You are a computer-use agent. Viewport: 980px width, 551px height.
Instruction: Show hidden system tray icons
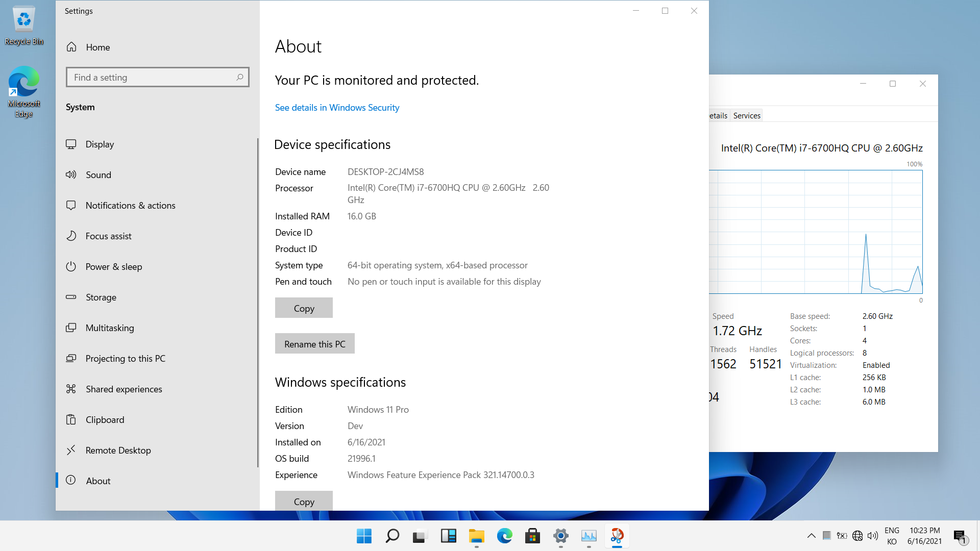click(x=811, y=536)
